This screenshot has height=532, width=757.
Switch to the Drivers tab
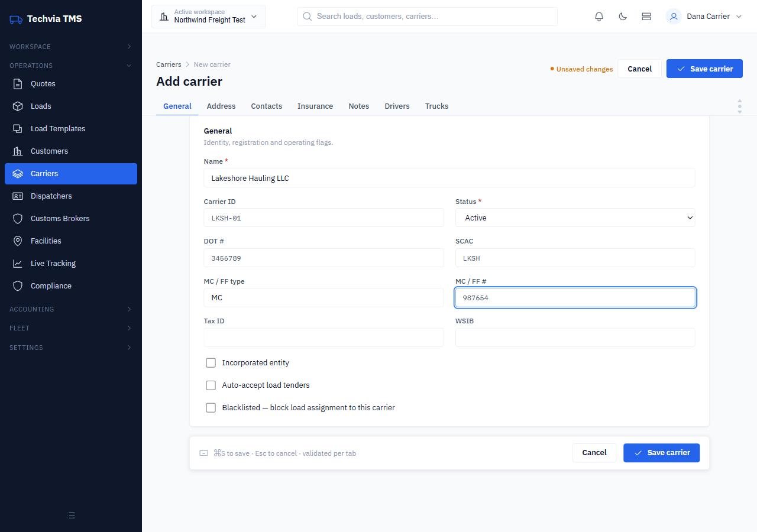coord(397,106)
